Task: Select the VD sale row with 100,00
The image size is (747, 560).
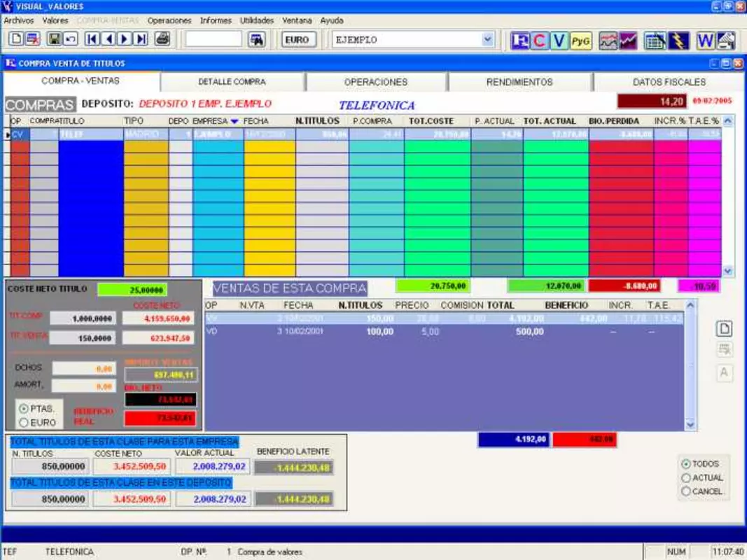Action: coord(445,331)
